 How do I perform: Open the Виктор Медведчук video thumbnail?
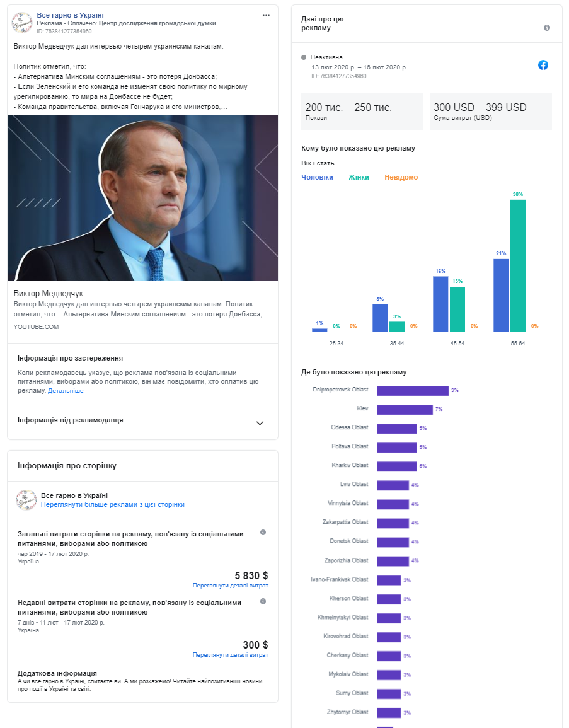point(142,199)
